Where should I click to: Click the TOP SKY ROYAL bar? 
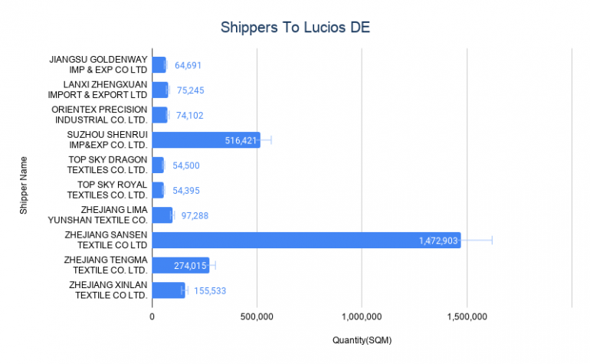(158, 190)
